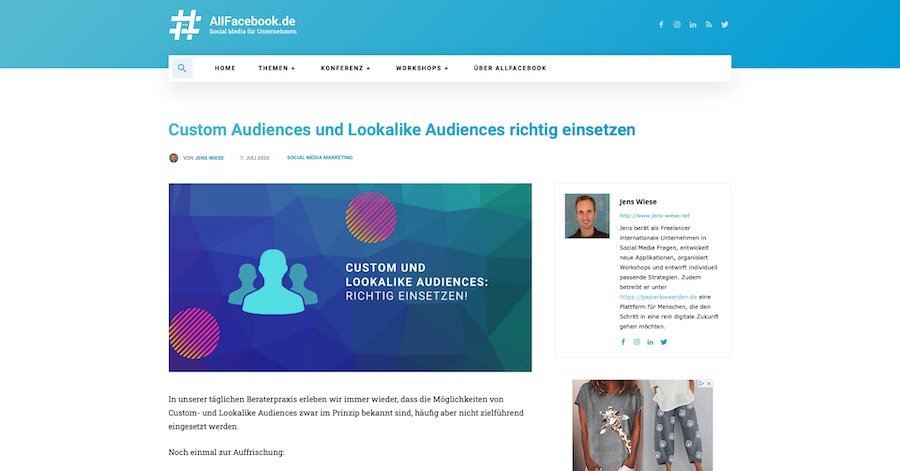
Task: Go to the Home menu item
Action: pyautogui.click(x=225, y=68)
